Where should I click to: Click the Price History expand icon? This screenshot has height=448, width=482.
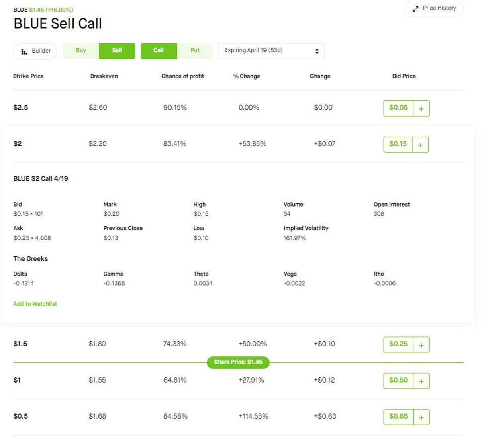pos(415,8)
